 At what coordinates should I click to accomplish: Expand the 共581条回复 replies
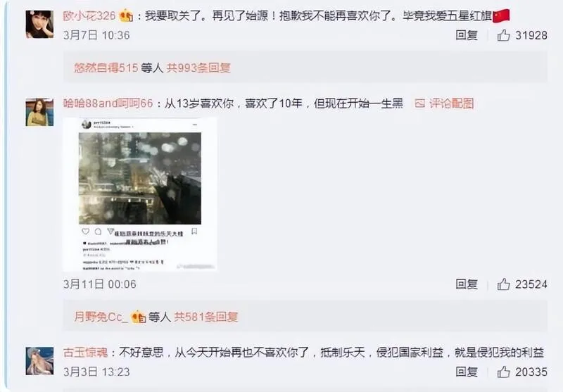(x=206, y=317)
